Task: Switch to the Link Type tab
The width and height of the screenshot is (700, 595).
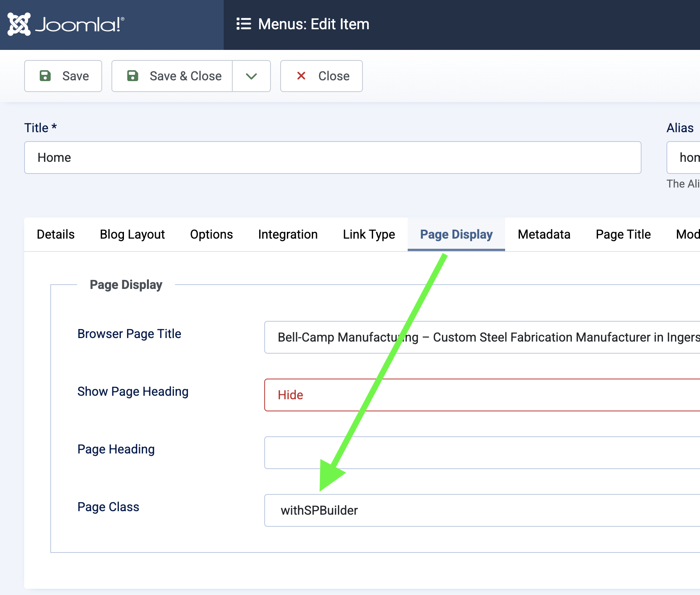Action: click(x=369, y=234)
